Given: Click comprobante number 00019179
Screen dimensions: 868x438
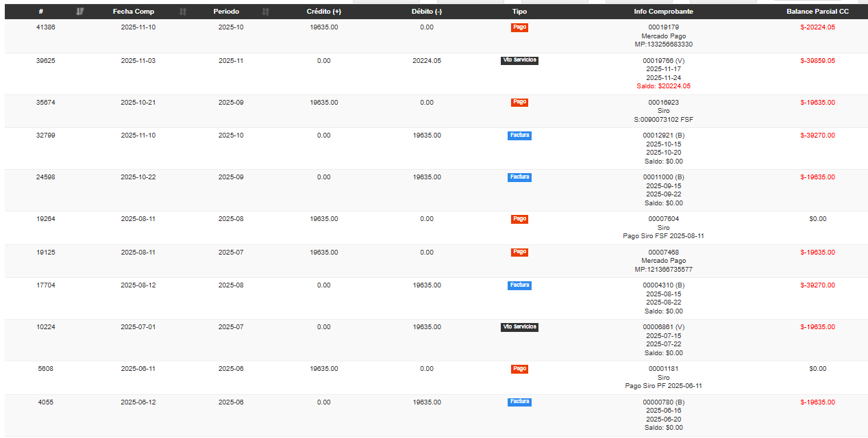Looking at the screenshot, I should [x=663, y=27].
